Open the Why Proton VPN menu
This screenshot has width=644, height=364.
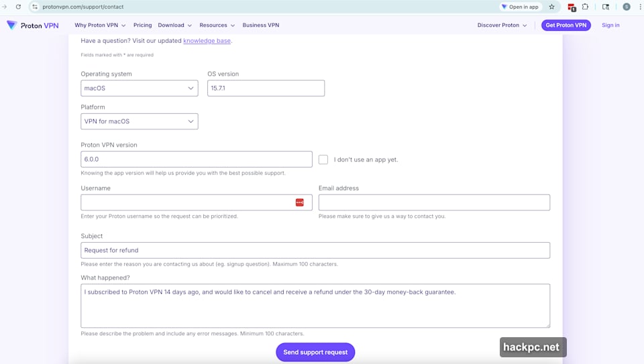[x=100, y=25]
